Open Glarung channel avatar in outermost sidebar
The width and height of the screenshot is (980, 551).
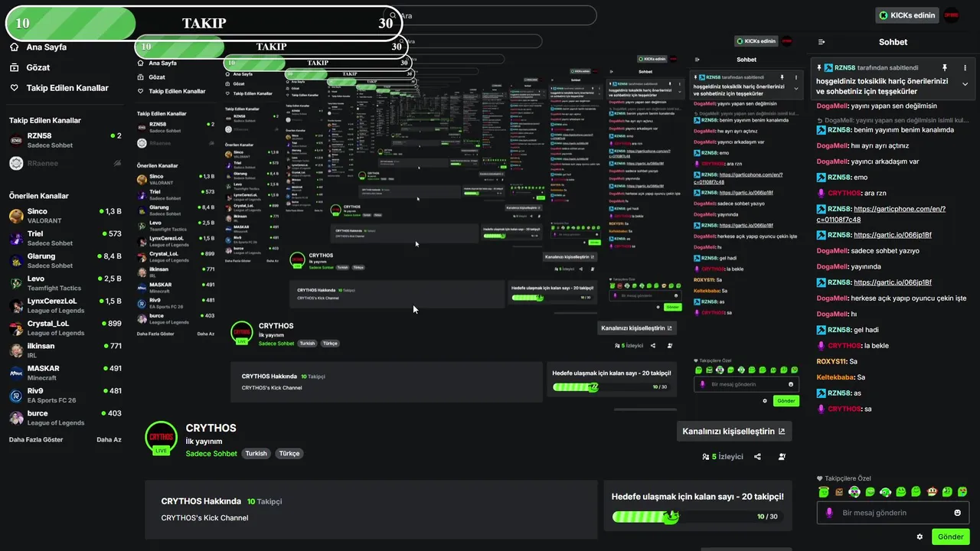point(16,261)
